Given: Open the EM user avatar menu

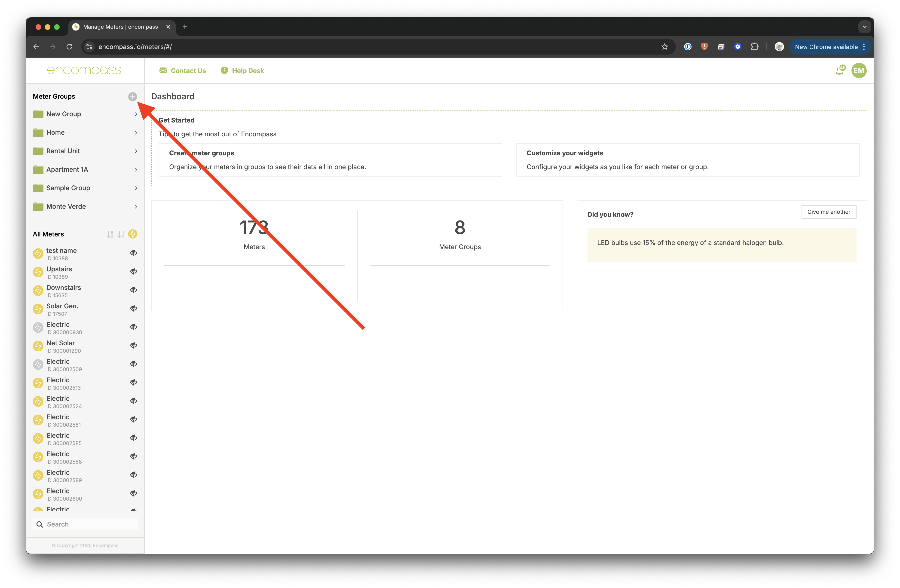Looking at the screenshot, I should pos(859,71).
